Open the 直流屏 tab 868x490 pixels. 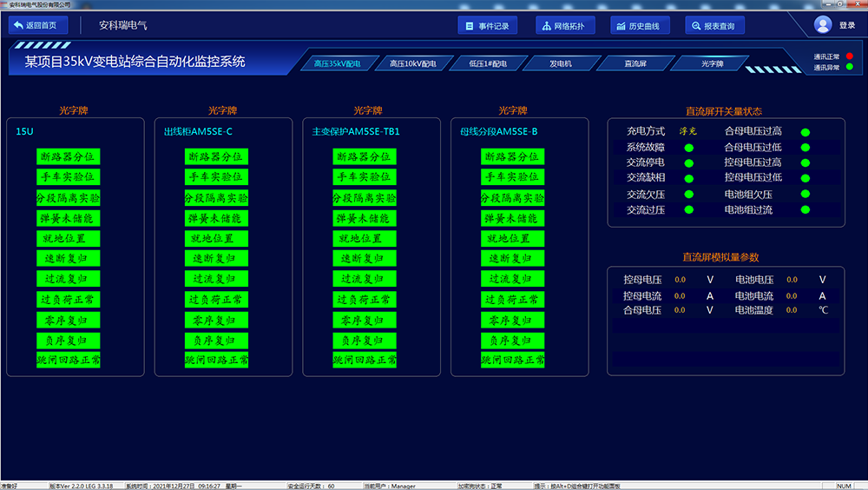[x=635, y=63]
